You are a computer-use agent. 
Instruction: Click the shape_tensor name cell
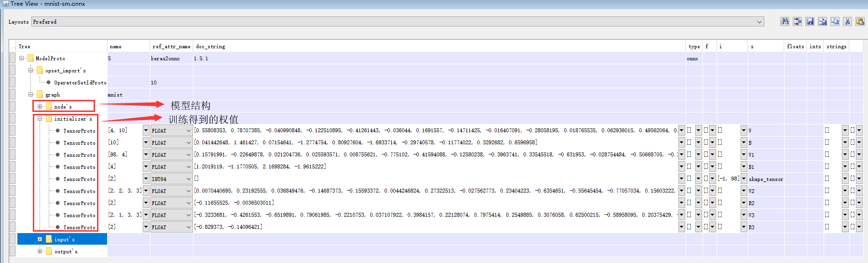[x=766, y=179]
